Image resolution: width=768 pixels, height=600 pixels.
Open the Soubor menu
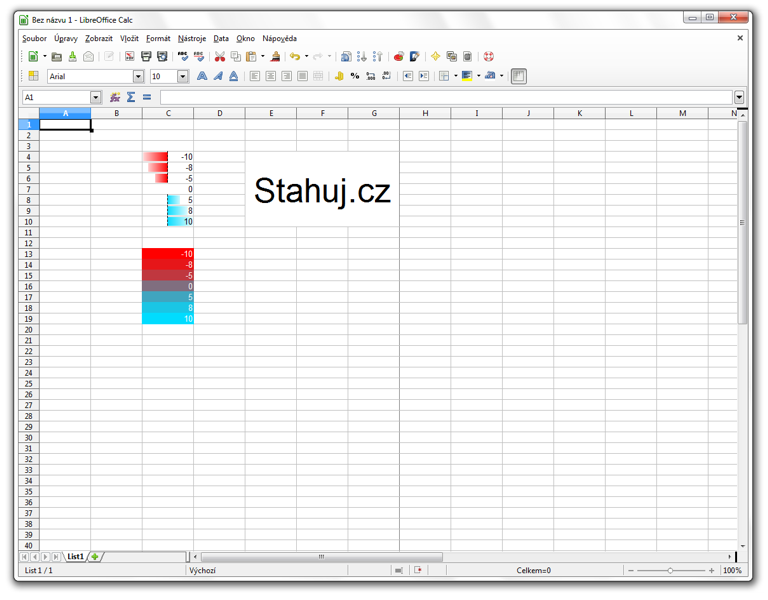pos(34,38)
